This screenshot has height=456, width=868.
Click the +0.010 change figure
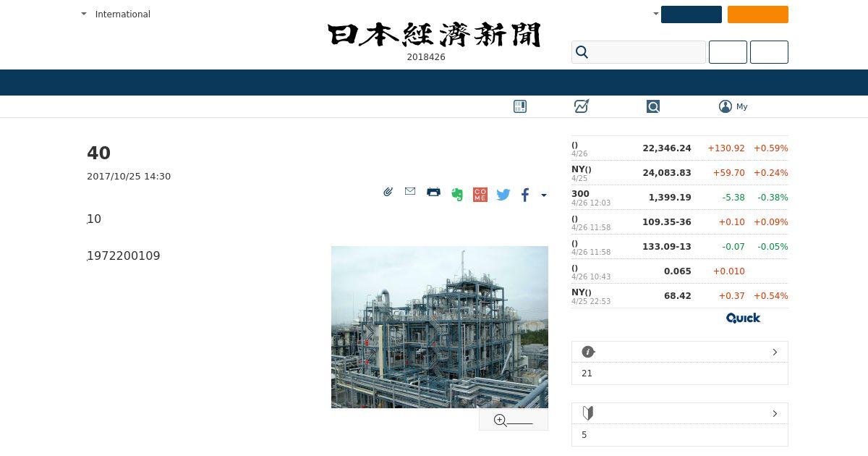click(x=729, y=271)
